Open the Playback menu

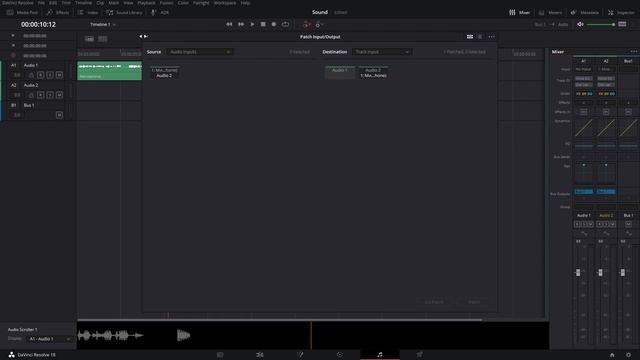(x=146, y=3)
